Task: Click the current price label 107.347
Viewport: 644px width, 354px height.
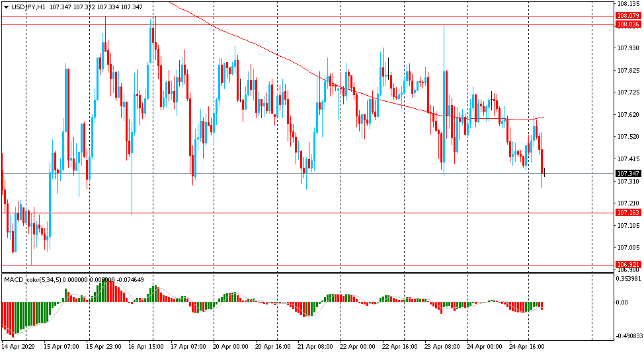Action: click(628, 174)
